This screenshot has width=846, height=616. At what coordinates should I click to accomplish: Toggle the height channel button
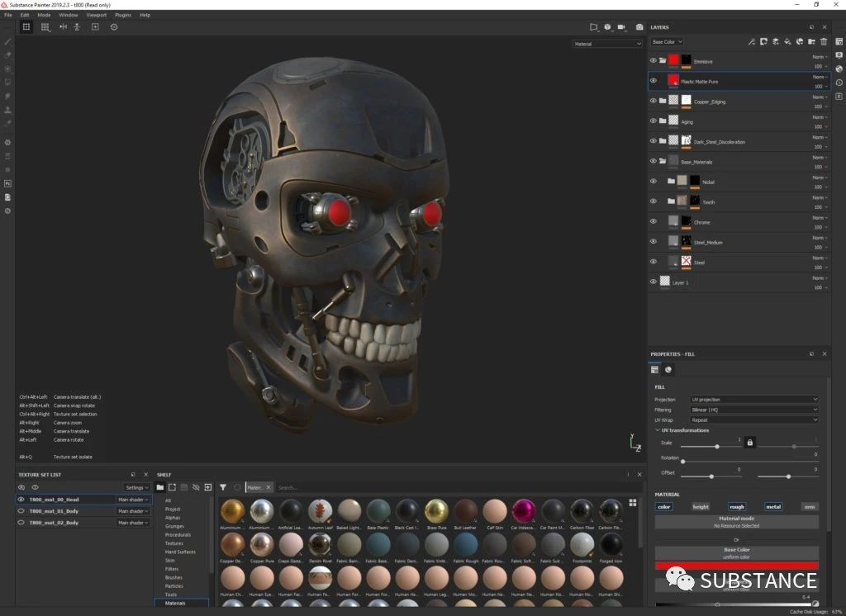[x=701, y=506]
